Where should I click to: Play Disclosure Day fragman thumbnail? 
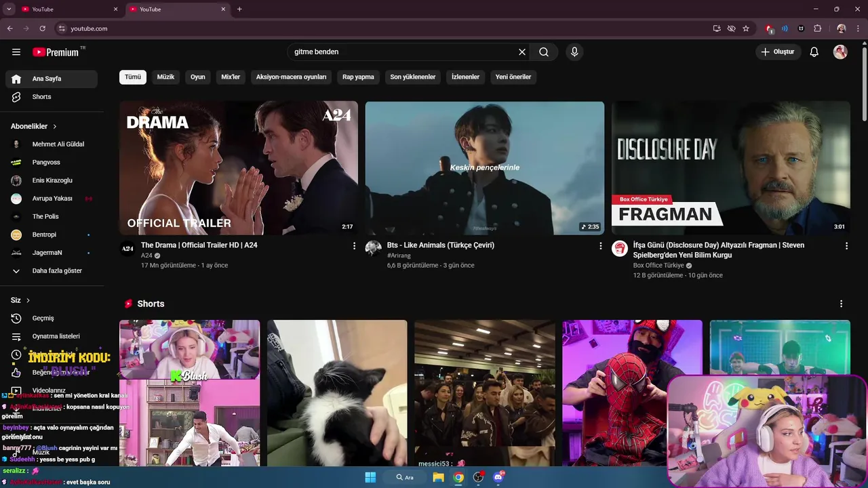(731, 168)
